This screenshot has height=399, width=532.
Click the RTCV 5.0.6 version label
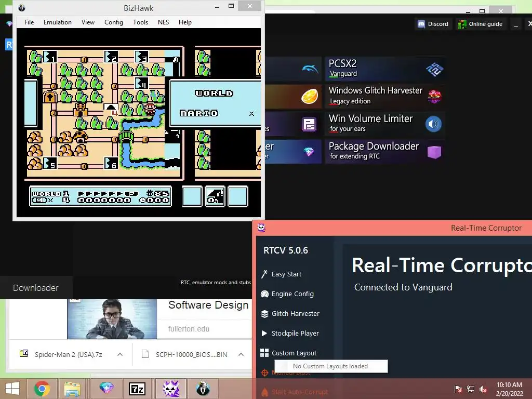286,250
